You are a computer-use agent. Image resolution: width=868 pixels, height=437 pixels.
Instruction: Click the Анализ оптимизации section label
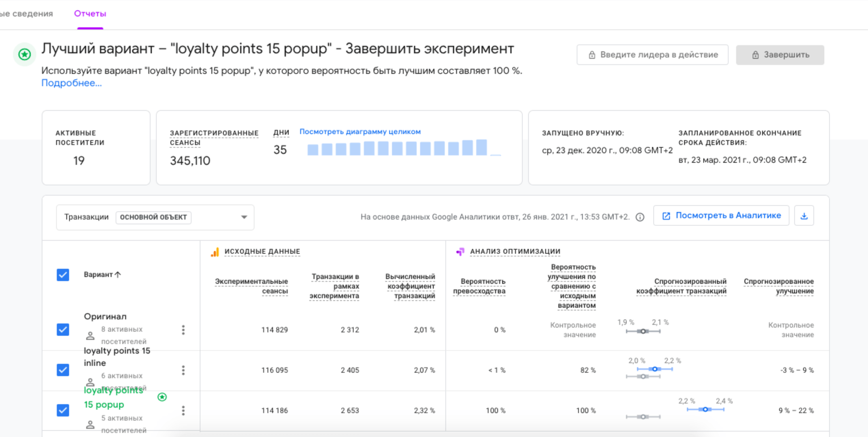[x=515, y=251]
